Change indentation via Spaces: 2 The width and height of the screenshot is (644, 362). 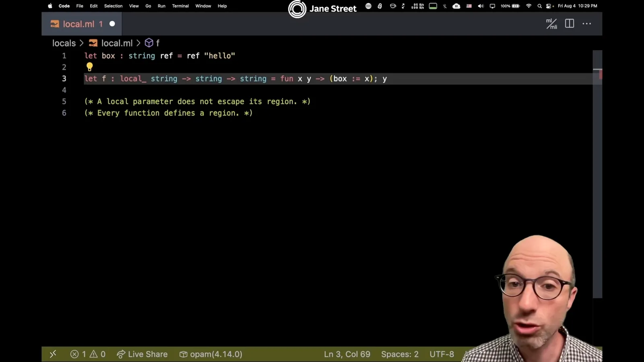click(400, 354)
